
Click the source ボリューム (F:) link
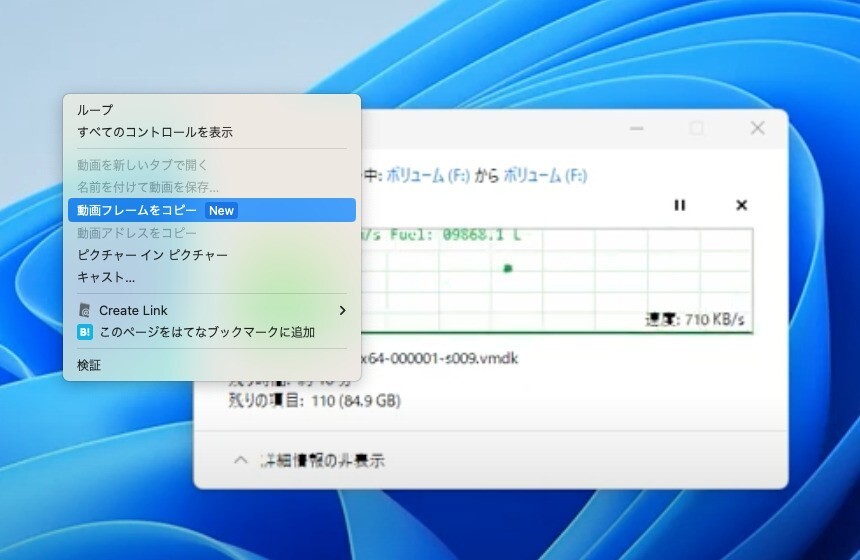coord(428,176)
